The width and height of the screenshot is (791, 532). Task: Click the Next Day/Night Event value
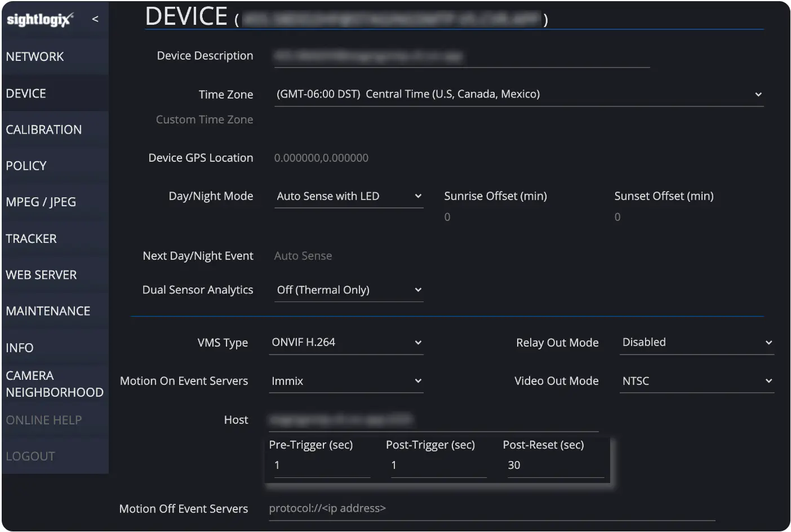click(x=303, y=256)
